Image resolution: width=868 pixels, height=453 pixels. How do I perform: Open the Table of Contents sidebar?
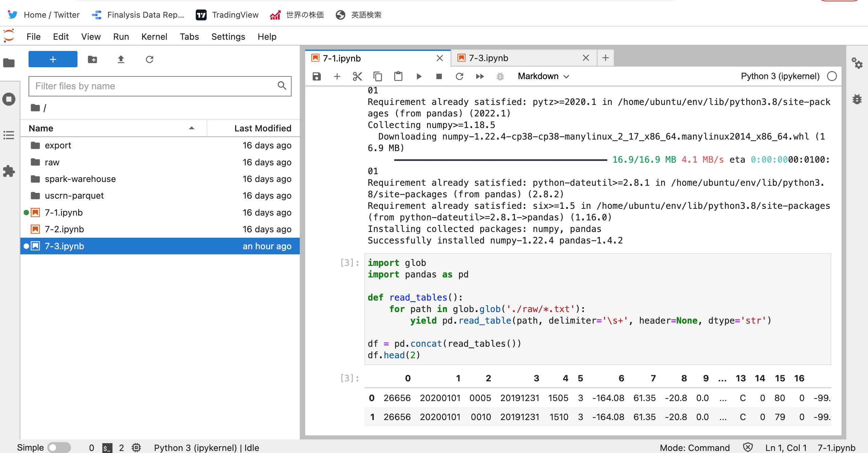click(9, 135)
